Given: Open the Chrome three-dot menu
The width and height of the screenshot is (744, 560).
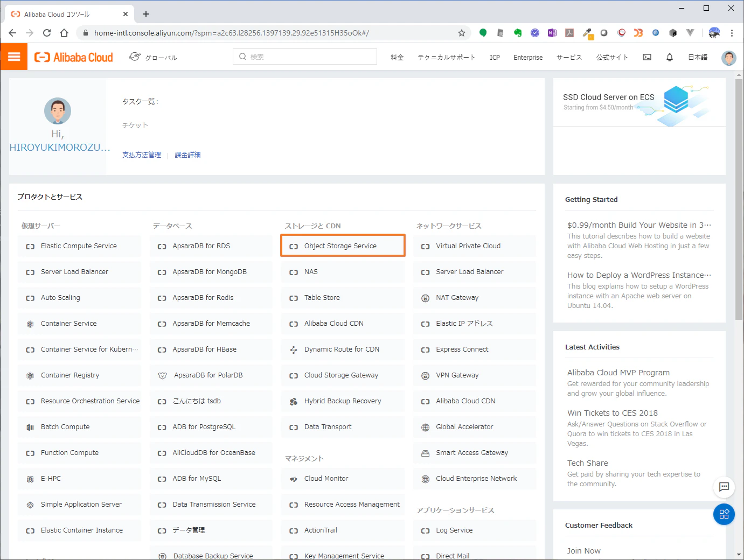Looking at the screenshot, I should coord(732,33).
